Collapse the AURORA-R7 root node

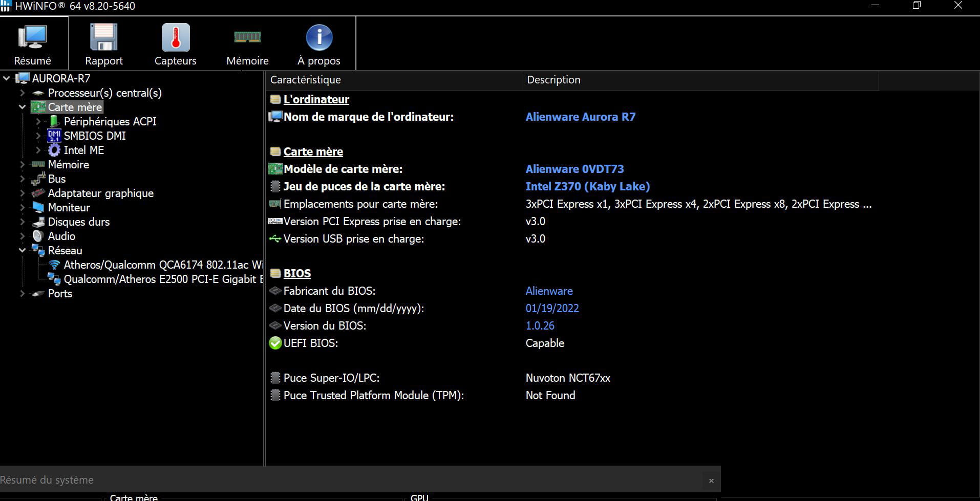click(7, 78)
